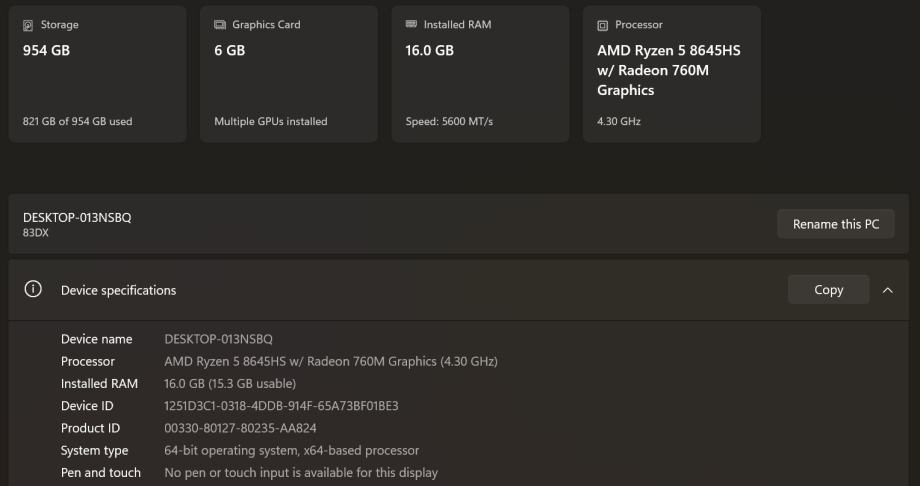Click the Processor chip icon

[x=602, y=25]
